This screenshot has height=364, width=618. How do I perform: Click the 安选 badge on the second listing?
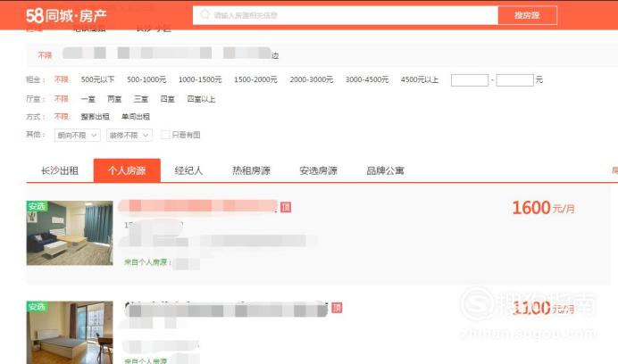click(37, 307)
